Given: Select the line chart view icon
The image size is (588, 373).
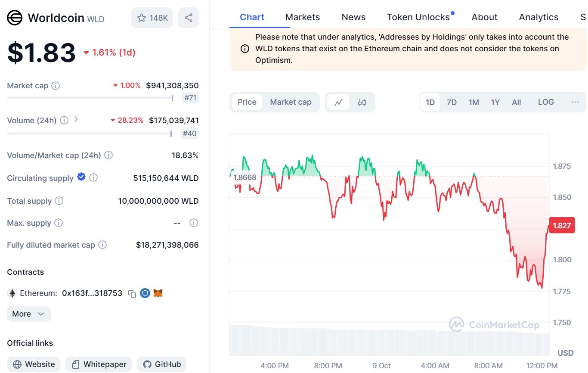Looking at the screenshot, I should 338,103.
